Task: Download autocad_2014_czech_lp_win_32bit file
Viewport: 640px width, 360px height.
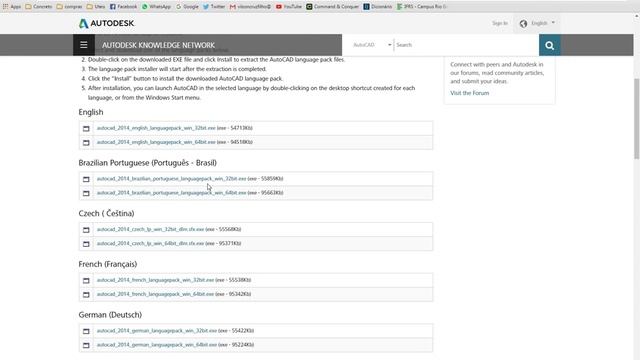Action: 150,229
